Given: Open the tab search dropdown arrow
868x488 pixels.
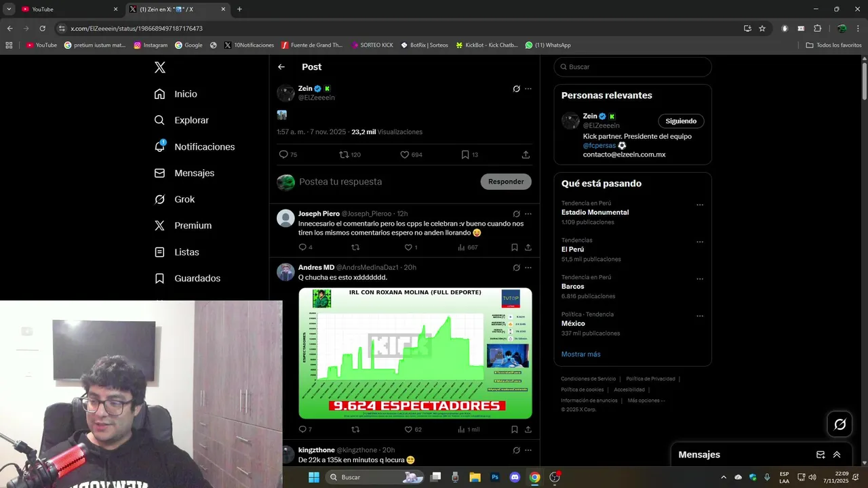Looking at the screenshot, I should 9,9.
